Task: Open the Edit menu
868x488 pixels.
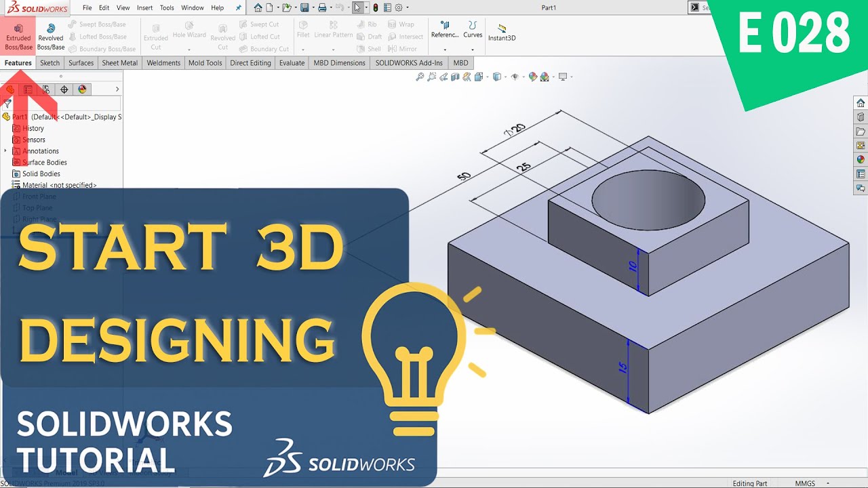Action: tap(104, 8)
